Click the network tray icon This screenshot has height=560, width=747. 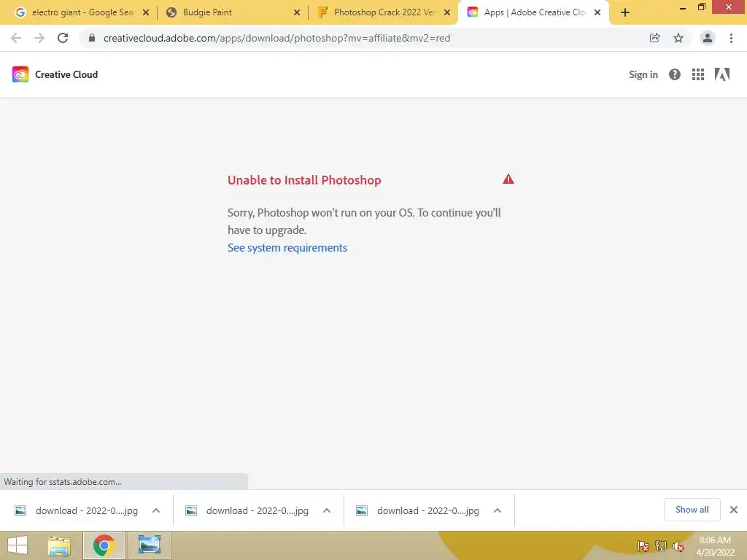click(x=661, y=546)
